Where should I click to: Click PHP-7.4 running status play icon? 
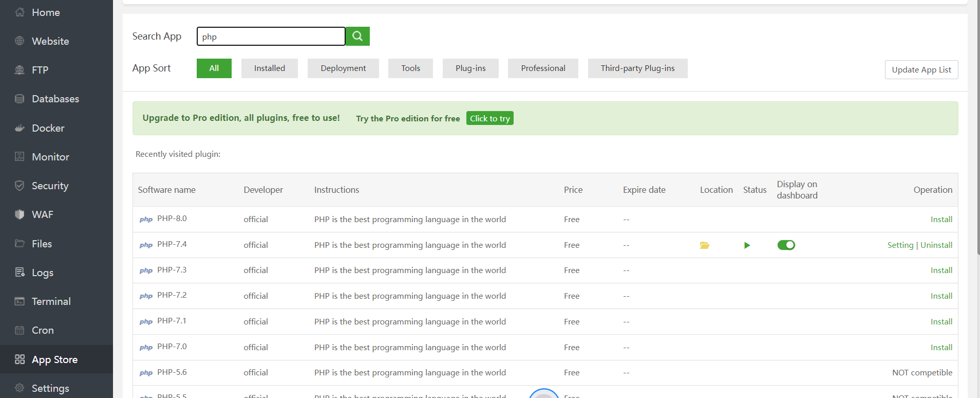747,245
